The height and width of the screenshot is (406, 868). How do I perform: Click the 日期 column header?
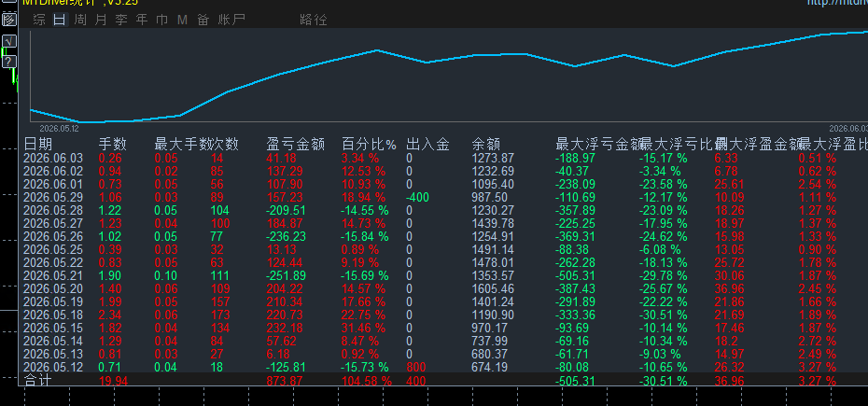pos(38,145)
